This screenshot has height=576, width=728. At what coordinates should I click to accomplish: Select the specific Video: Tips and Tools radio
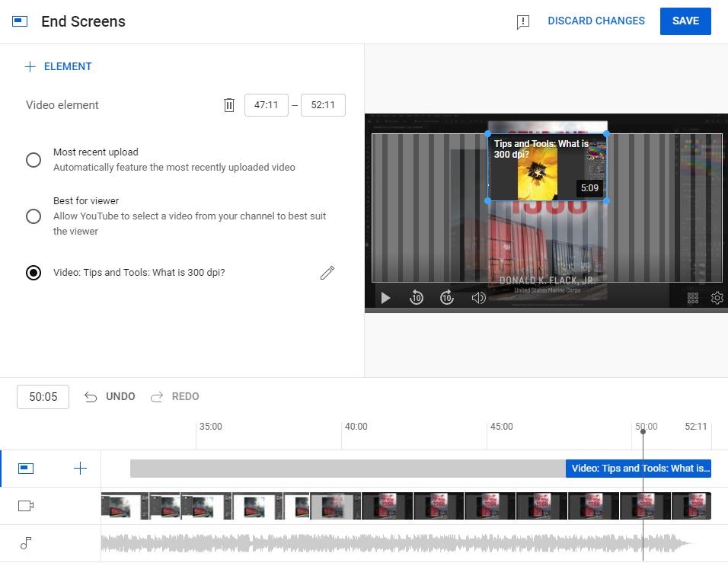tap(34, 273)
